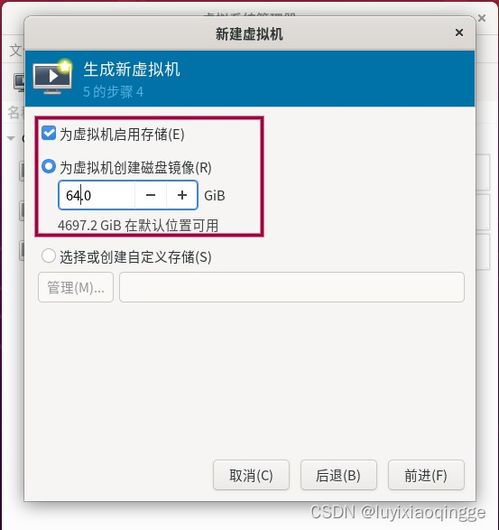Go back with the 后退(B) button
Screen dimensions: 499x530
point(338,475)
